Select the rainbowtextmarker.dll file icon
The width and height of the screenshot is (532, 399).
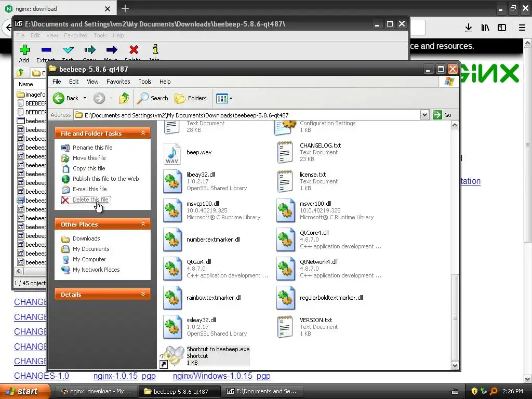pyautogui.click(x=172, y=298)
